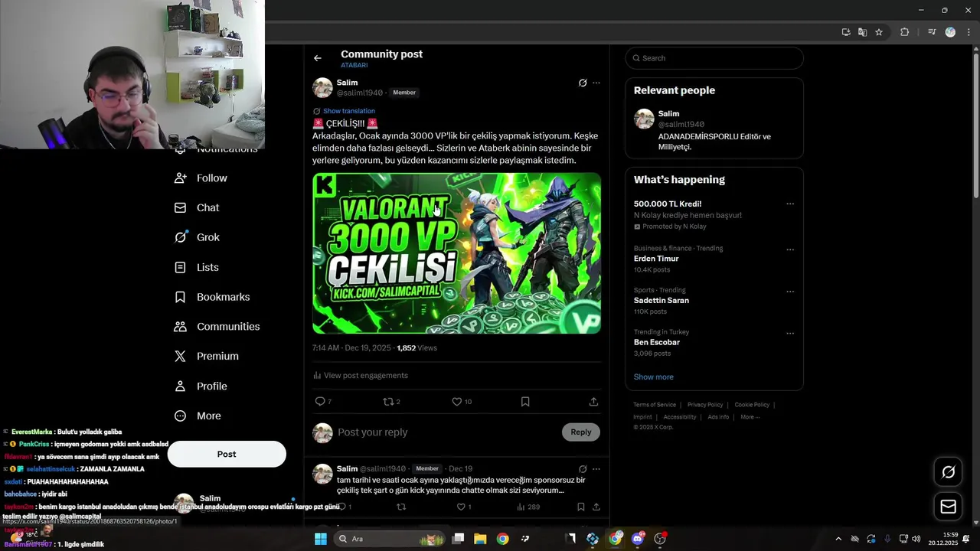Click Show more under What's happening

[654, 377]
